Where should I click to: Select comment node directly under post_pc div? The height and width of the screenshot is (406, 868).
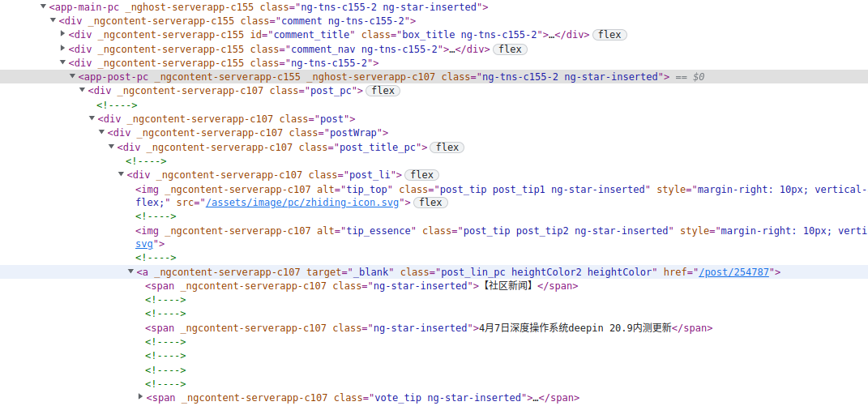117,105
